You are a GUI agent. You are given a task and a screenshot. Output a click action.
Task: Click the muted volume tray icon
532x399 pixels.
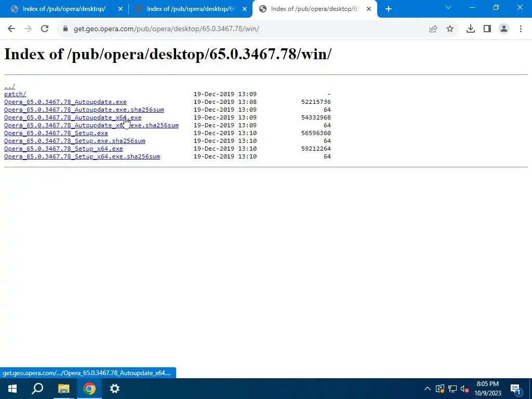coord(465,389)
